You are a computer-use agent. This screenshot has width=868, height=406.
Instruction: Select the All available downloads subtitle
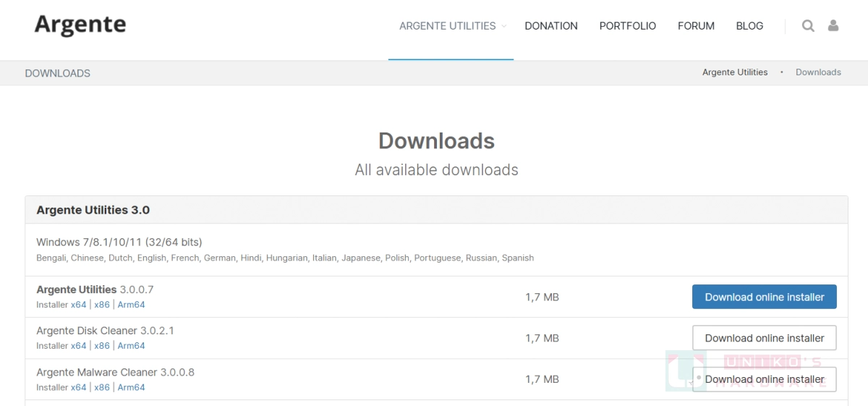coord(436,170)
